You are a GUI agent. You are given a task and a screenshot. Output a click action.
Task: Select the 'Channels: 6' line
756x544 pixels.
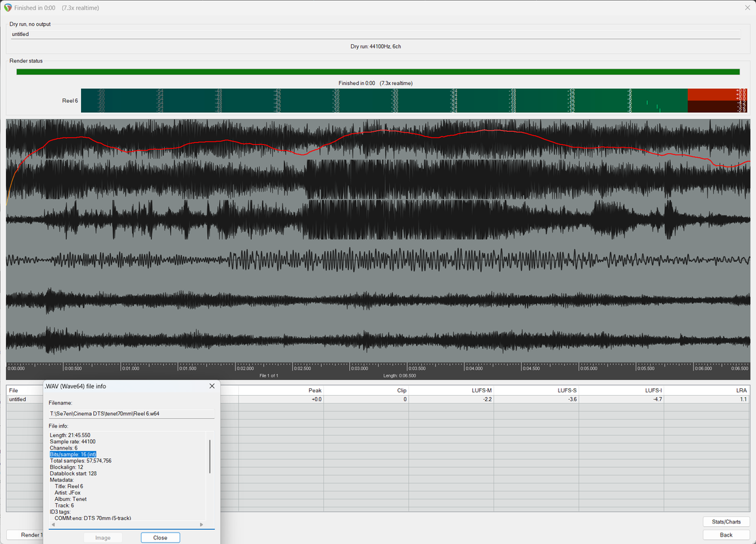[64, 448]
